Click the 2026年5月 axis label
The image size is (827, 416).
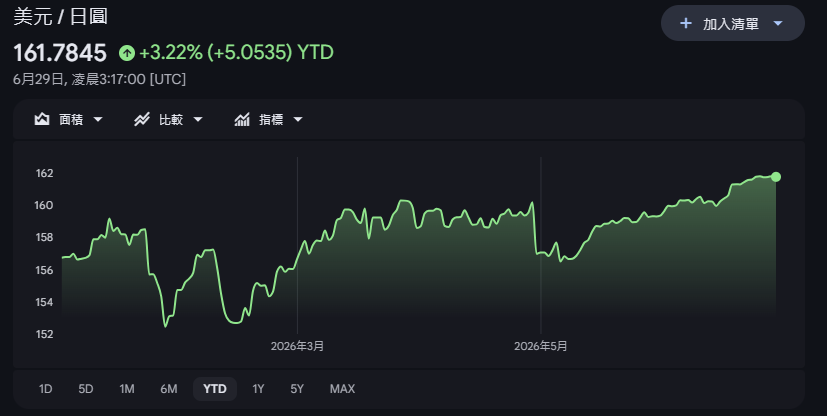click(541, 346)
